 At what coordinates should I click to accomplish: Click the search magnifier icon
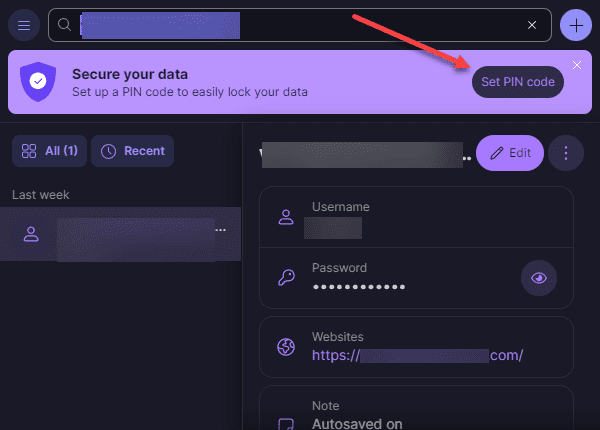point(66,24)
